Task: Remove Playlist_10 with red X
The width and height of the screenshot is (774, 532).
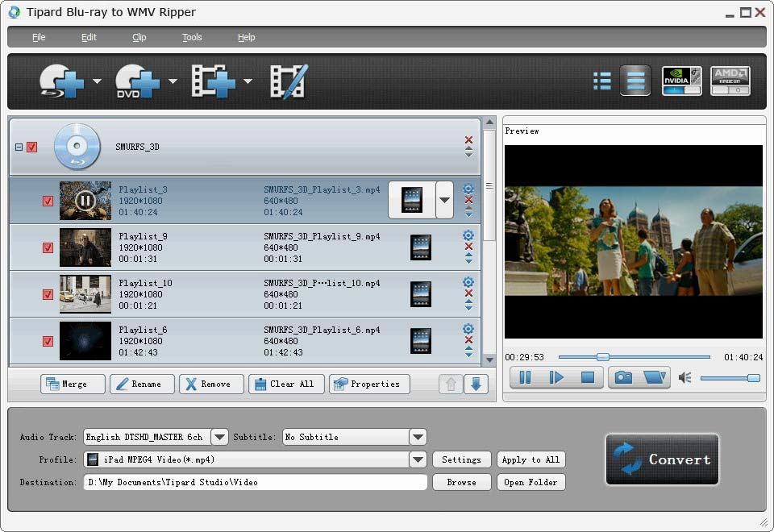Action: (469, 293)
